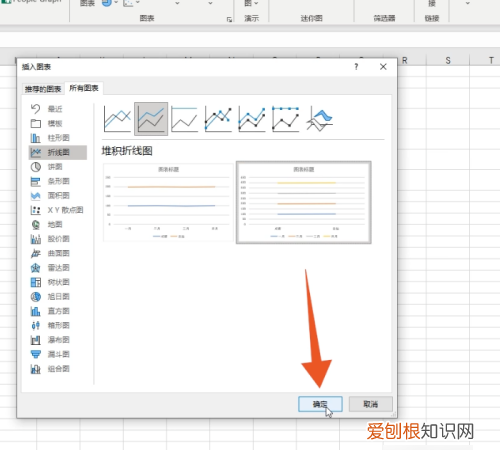Open the 组合图 combo chart category
Viewport: 500px width, 450px height.
[x=57, y=369]
